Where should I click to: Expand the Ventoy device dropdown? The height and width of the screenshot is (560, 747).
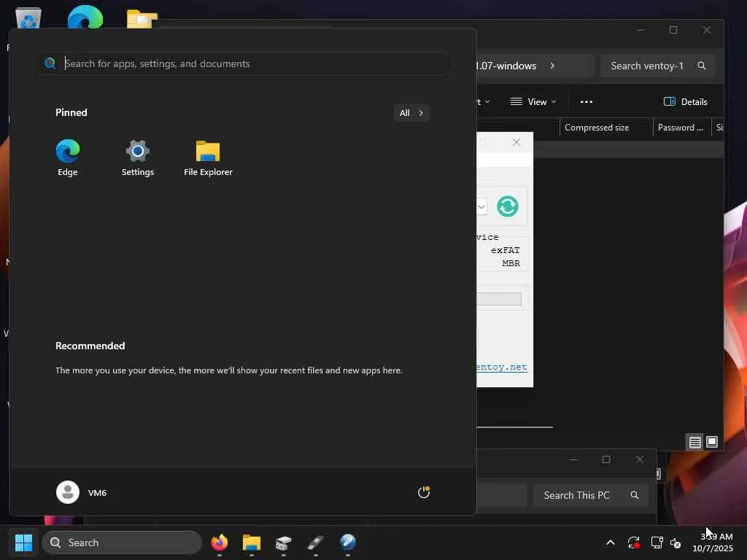(x=481, y=206)
